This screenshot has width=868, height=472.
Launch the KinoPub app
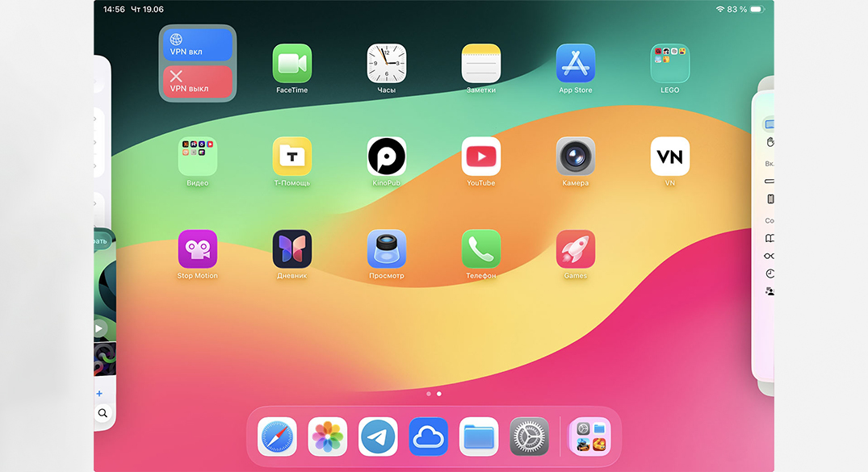pyautogui.click(x=386, y=157)
